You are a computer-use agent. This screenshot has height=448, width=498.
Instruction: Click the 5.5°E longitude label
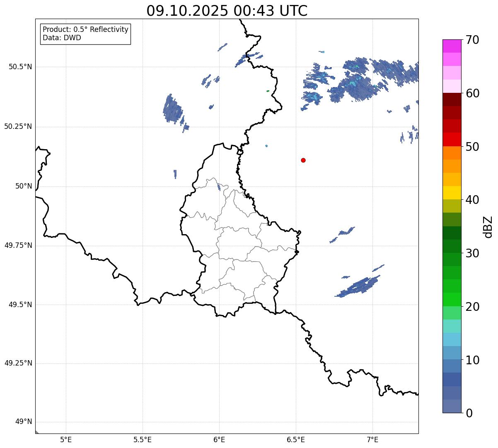click(143, 439)
